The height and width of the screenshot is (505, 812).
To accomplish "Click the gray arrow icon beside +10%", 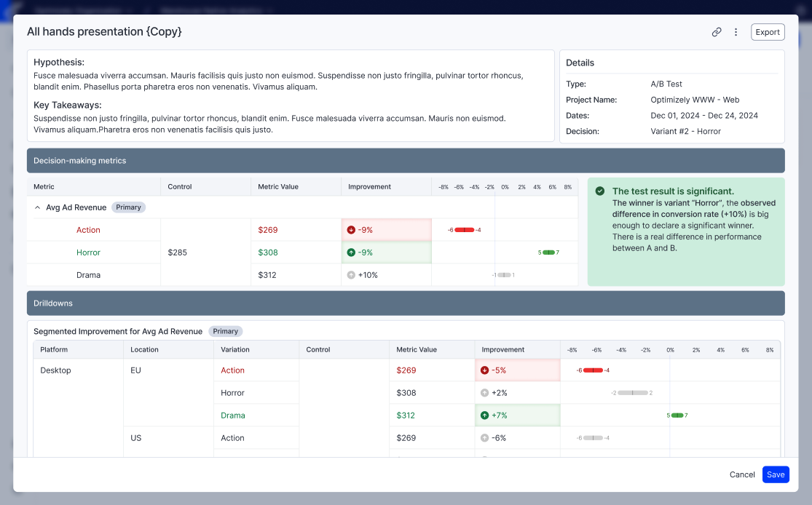I will 352,275.
